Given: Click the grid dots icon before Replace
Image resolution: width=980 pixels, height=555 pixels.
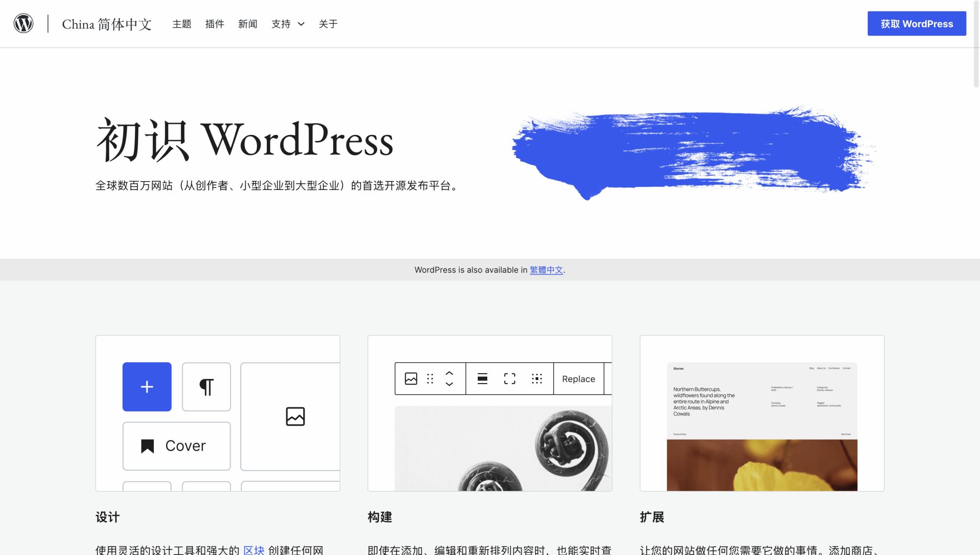Looking at the screenshot, I should pos(537,378).
